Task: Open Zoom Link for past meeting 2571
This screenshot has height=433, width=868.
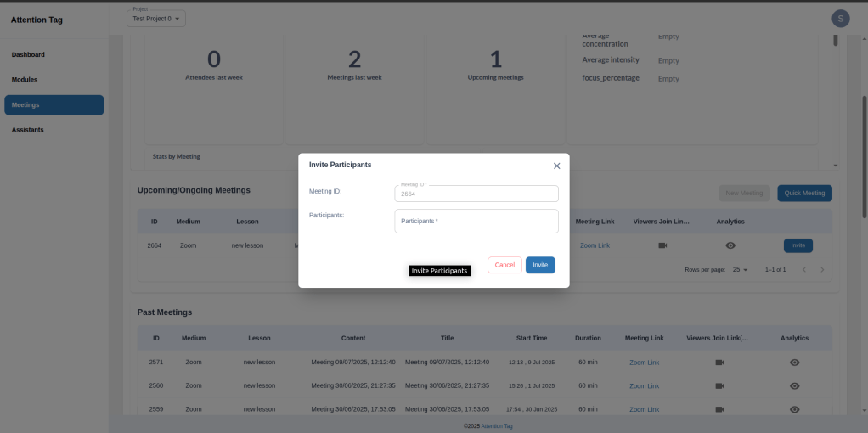Action: pos(644,363)
